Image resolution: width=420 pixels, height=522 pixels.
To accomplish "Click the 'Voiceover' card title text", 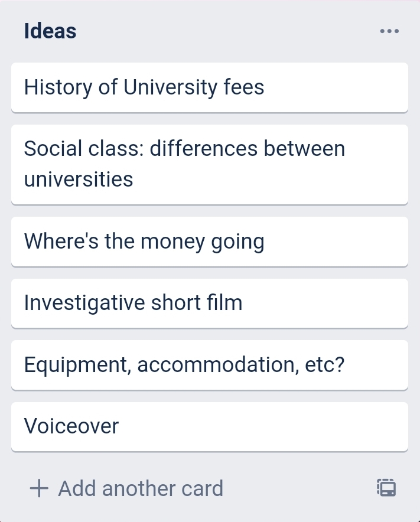I will (x=71, y=426).
